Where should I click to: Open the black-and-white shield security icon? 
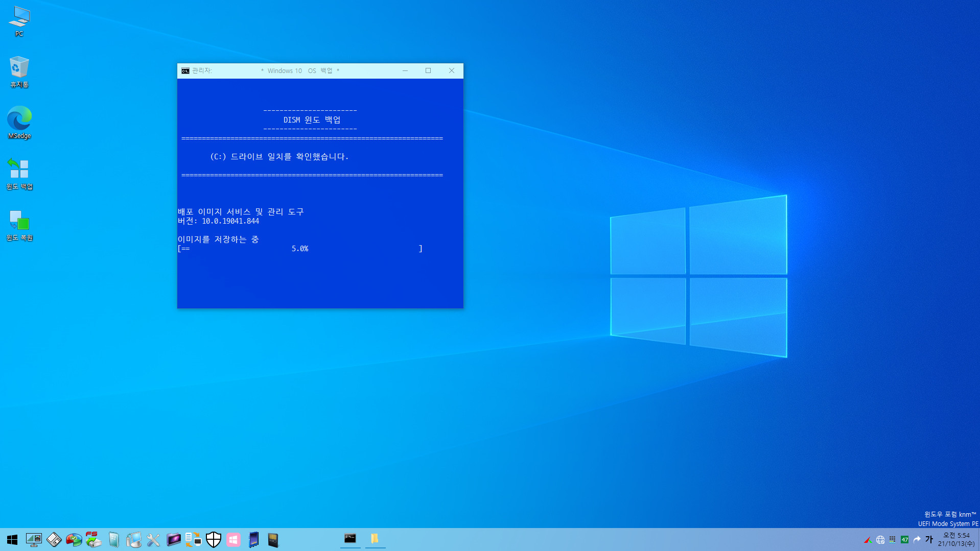pos(214,540)
